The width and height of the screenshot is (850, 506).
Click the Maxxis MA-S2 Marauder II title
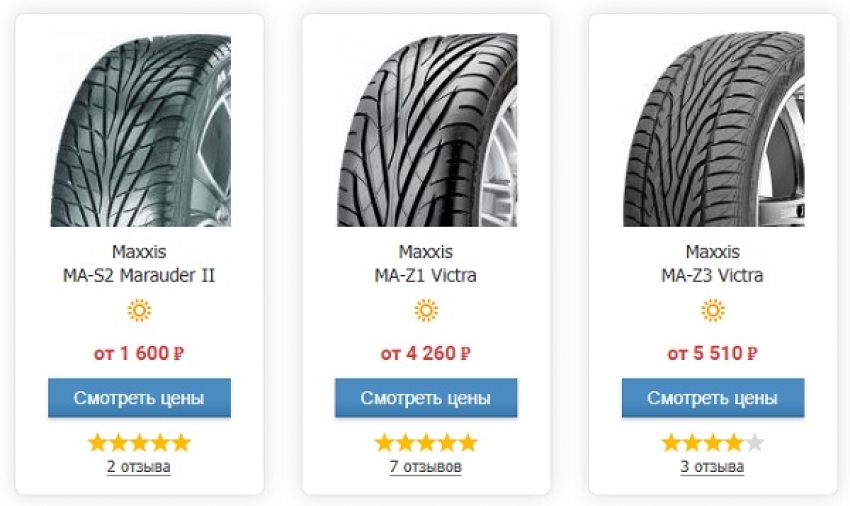139,264
